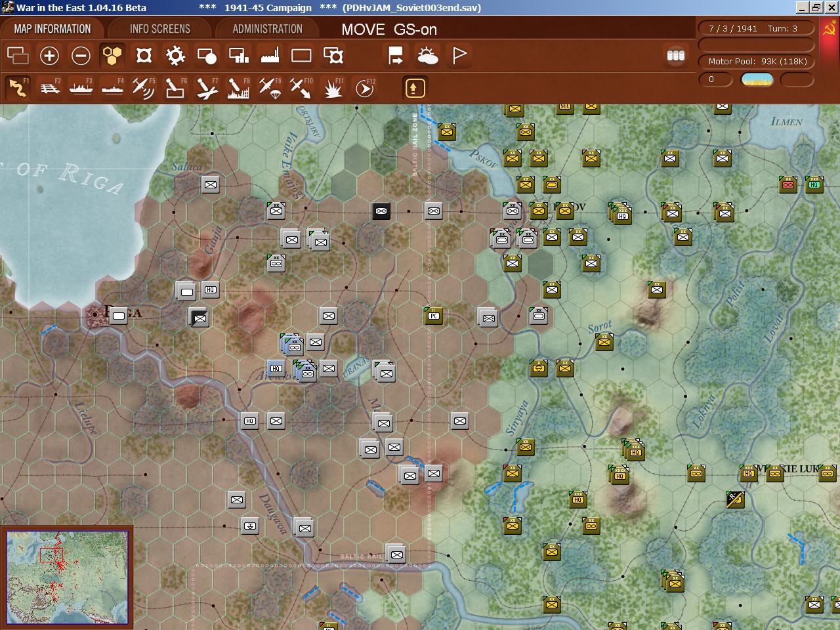Image resolution: width=840 pixels, height=630 pixels.
Task: Select the F8 bomb city mode
Action: tap(238, 88)
